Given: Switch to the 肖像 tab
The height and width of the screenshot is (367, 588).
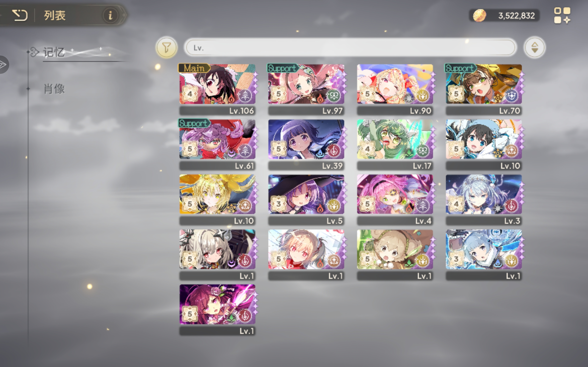Looking at the screenshot, I should point(54,89).
